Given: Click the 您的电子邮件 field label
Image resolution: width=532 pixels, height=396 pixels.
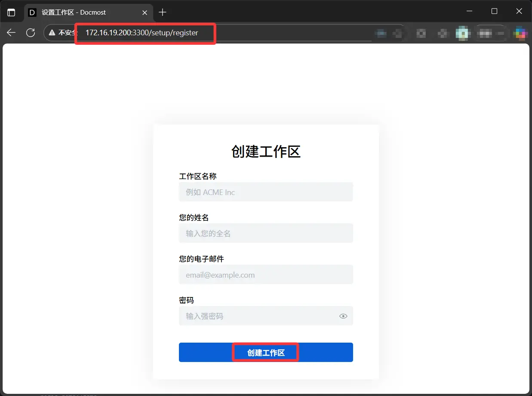Looking at the screenshot, I should (201, 259).
